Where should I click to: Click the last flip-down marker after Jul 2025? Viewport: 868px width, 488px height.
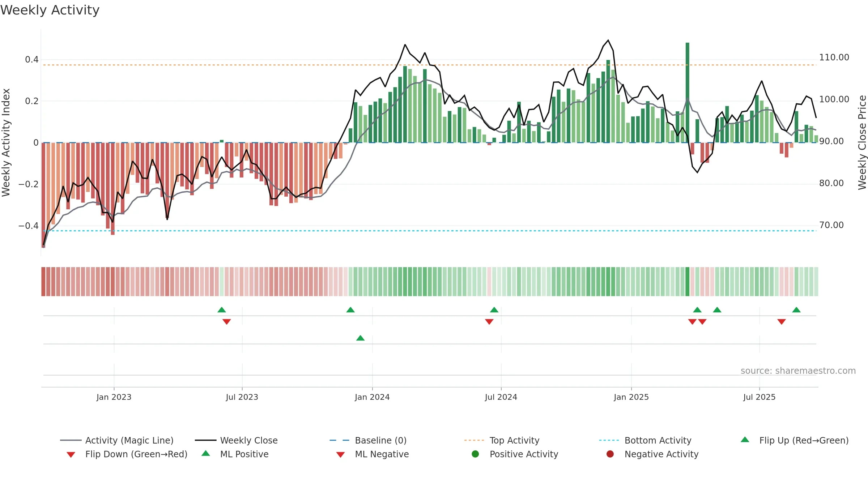coord(782,322)
